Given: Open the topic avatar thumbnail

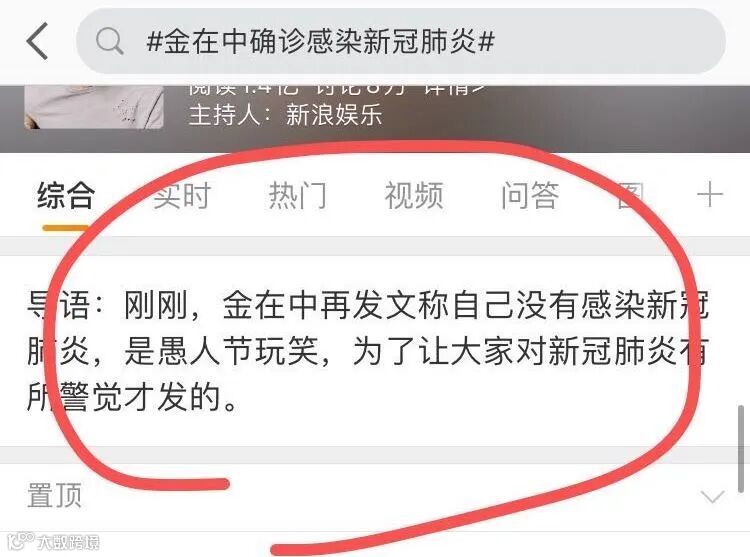Looking at the screenshot, I should (x=94, y=107).
